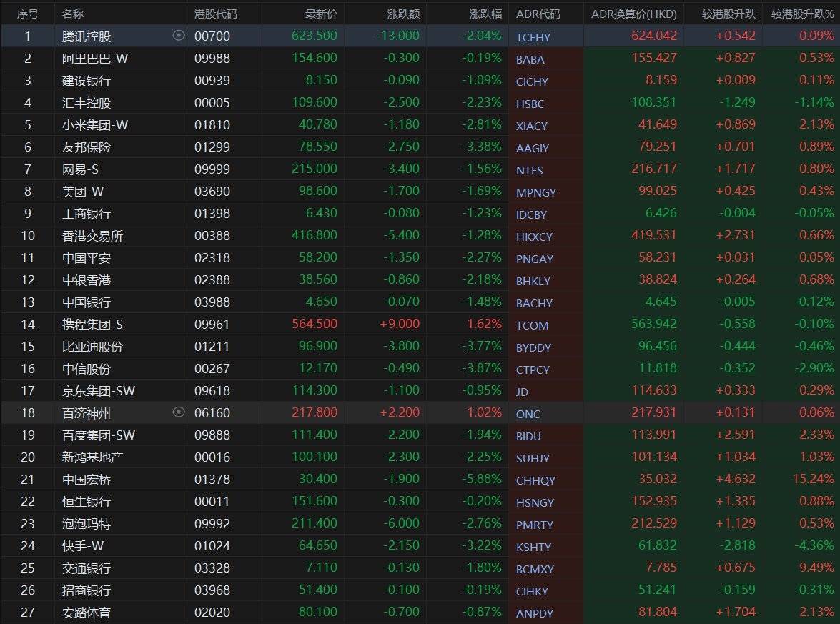Open 携程集团-S stock details
The image size is (840, 624).
point(92,325)
